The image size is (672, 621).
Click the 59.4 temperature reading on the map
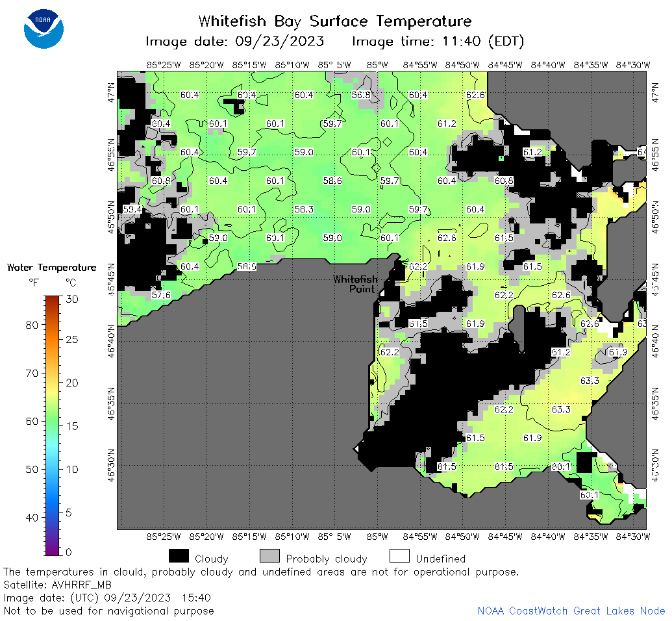(x=132, y=209)
